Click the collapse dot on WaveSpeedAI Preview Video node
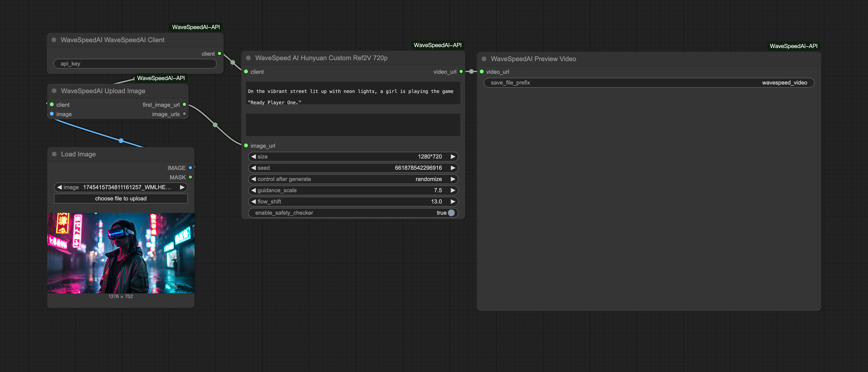The width and height of the screenshot is (868, 372). click(484, 59)
